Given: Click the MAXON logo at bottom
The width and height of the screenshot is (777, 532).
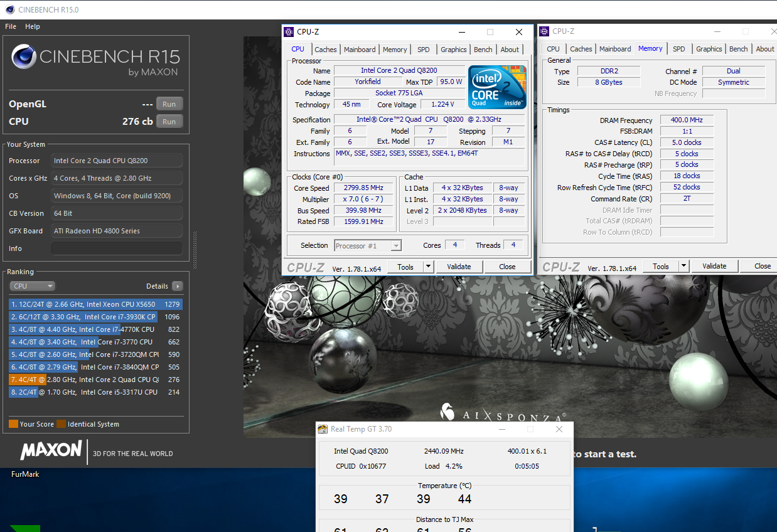Looking at the screenshot, I should [x=51, y=450].
